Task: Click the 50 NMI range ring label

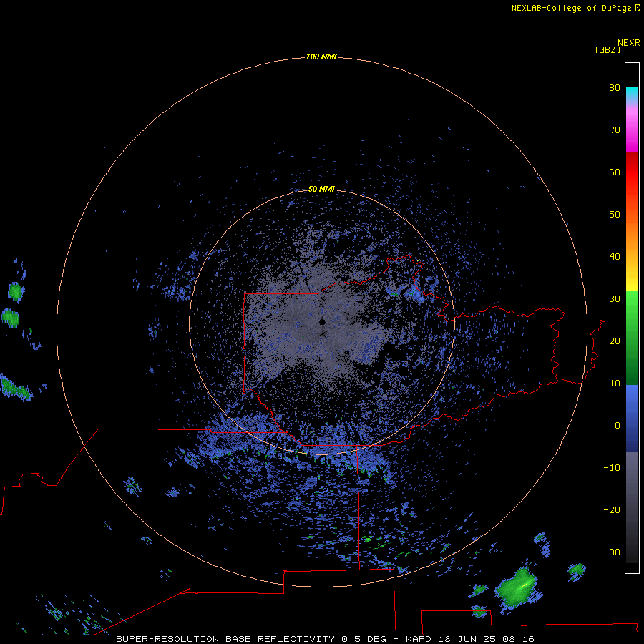Action: [x=321, y=189]
